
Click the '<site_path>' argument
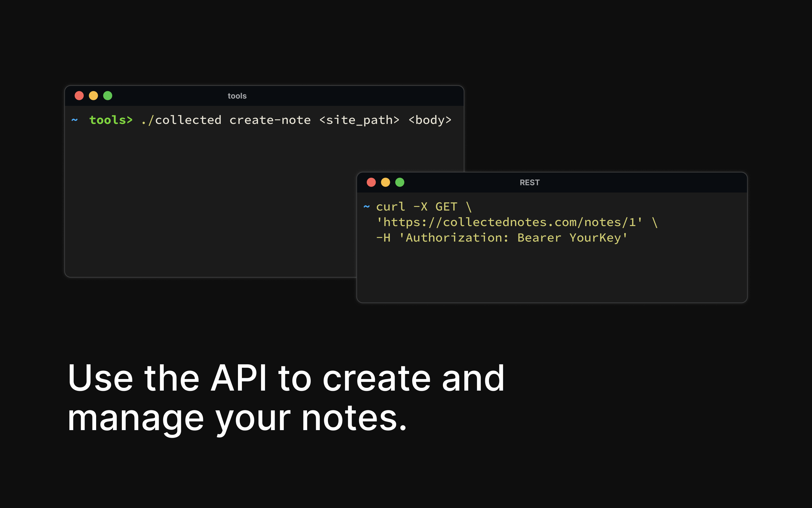click(359, 120)
